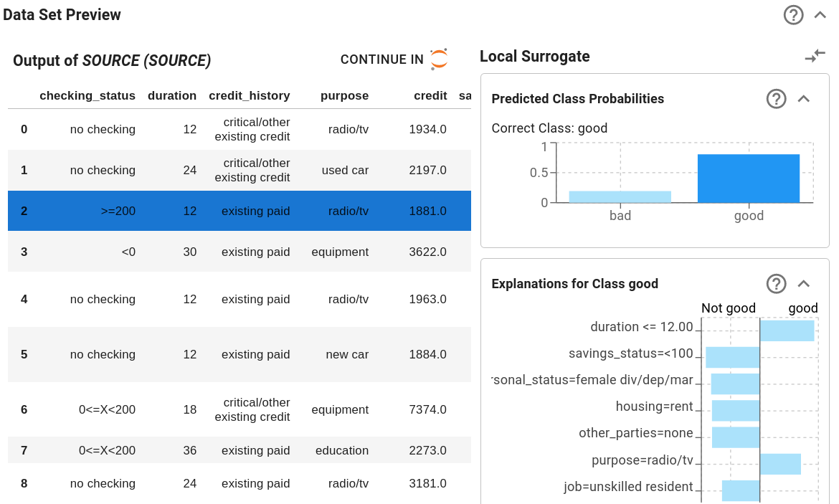Select row 6 with credit 7374.0
The width and height of the screenshot is (839, 504).
(x=240, y=409)
